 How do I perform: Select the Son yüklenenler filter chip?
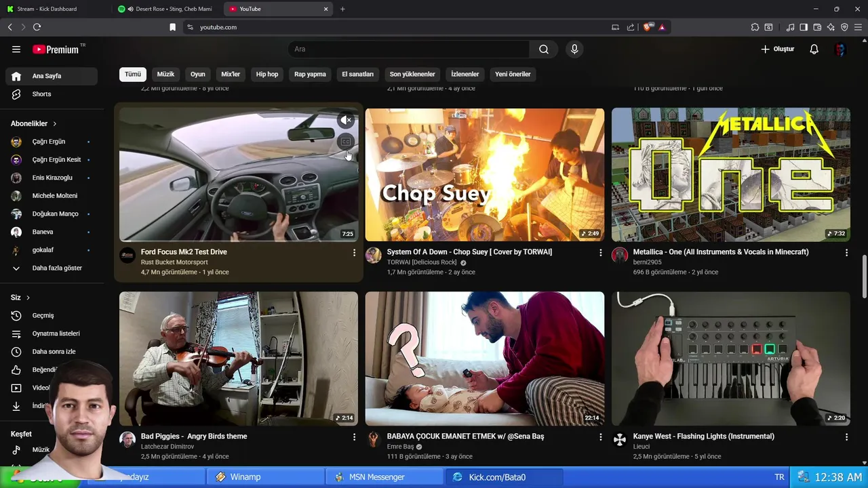pos(412,75)
